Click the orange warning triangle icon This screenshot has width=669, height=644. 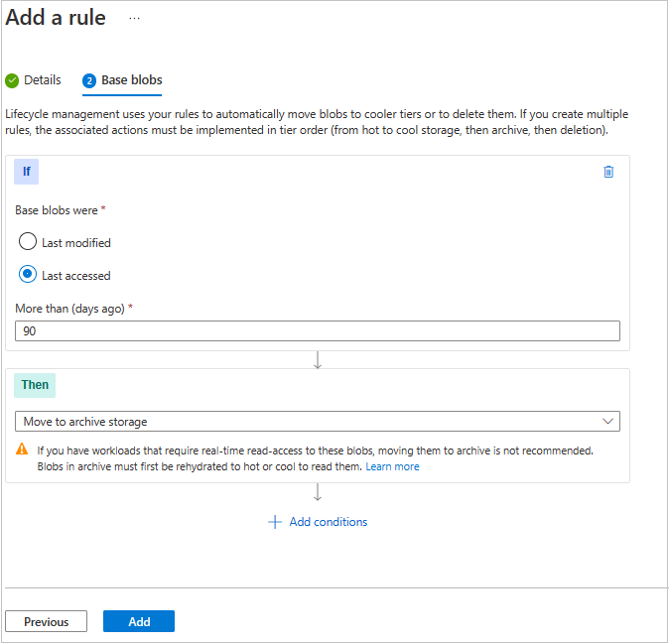coord(21,450)
